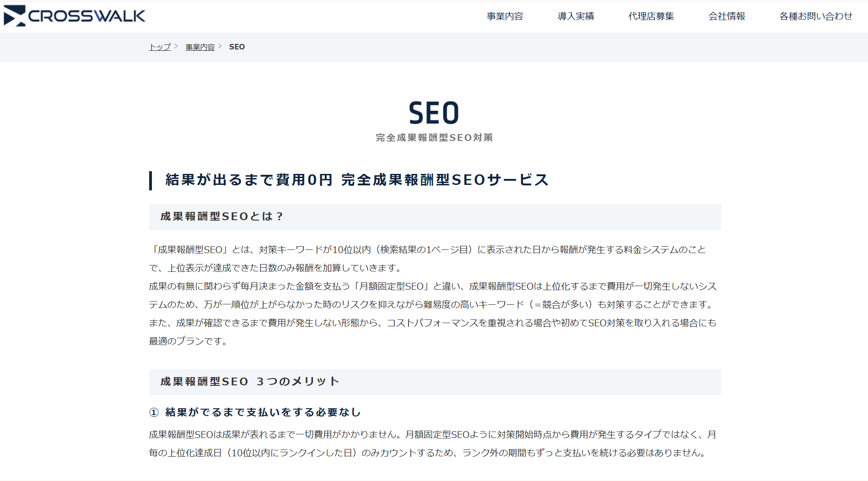The height and width of the screenshot is (481, 868).
Task: Select the CROSSWALK logo arrow mark
Action: (x=14, y=15)
